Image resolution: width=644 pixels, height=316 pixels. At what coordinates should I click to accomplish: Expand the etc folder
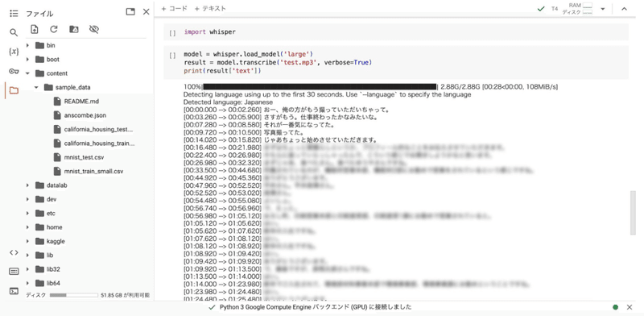pyautogui.click(x=28, y=213)
